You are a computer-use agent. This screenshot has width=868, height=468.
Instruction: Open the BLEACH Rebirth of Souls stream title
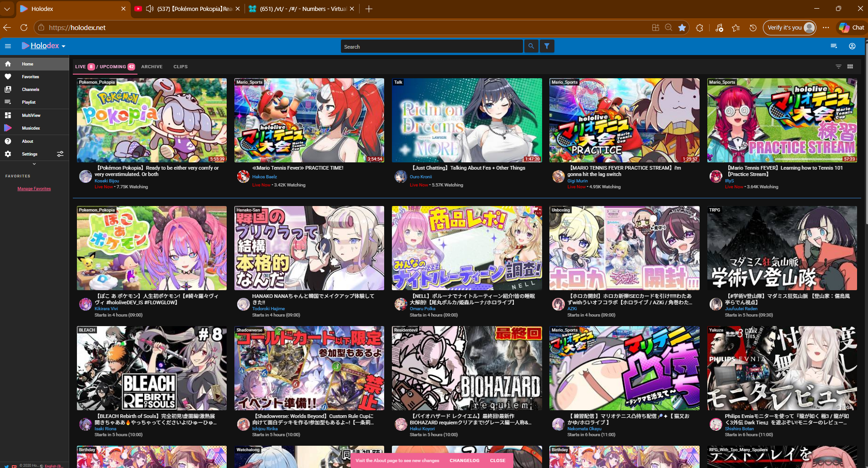pyautogui.click(x=156, y=419)
